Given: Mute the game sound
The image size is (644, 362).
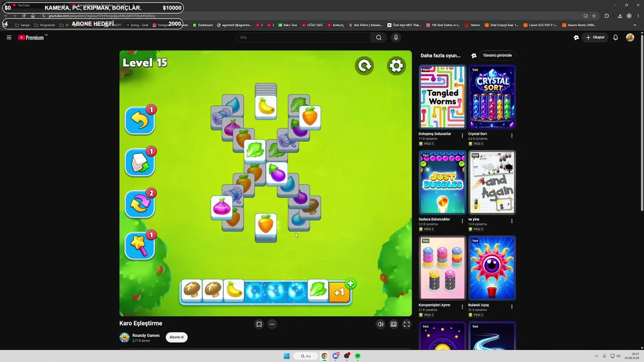Looking at the screenshot, I should [380, 324].
